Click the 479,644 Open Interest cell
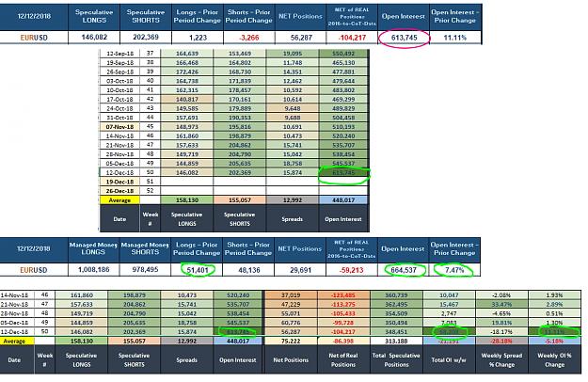 click(x=343, y=81)
